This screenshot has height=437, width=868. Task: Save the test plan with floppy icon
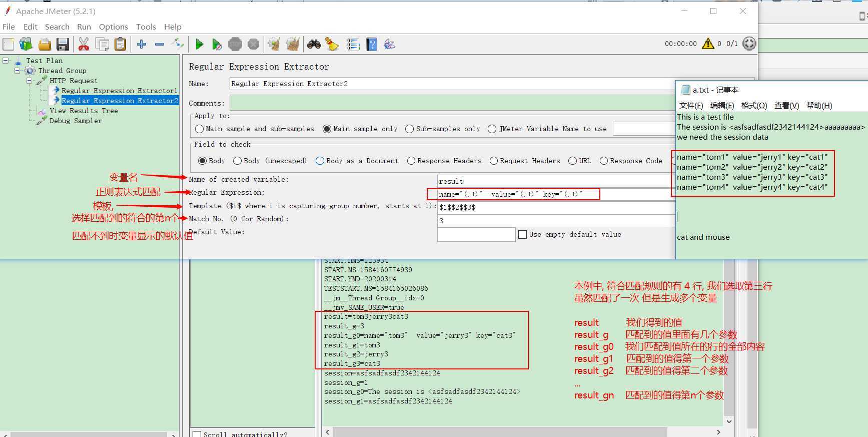(63, 45)
